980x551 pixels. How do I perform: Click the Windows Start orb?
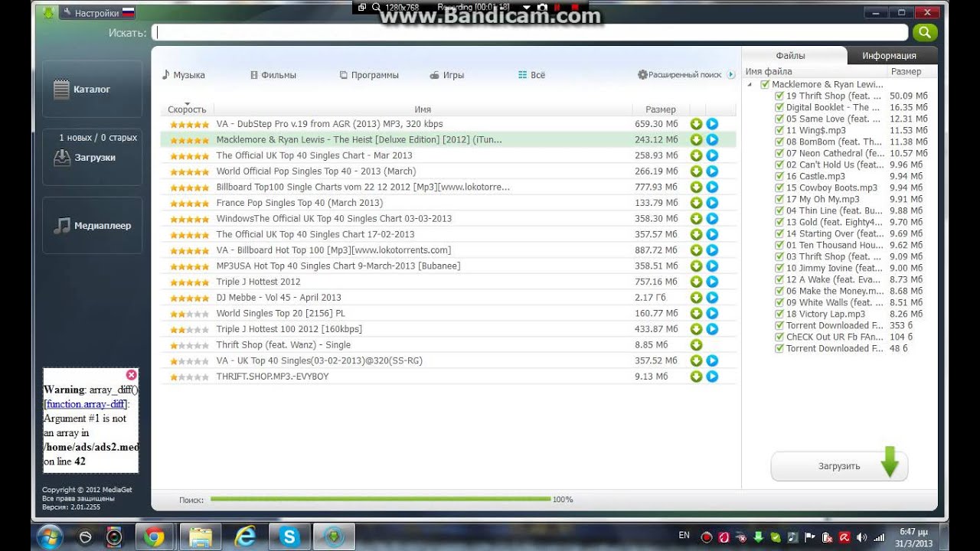pyautogui.click(x=49, y=536)
